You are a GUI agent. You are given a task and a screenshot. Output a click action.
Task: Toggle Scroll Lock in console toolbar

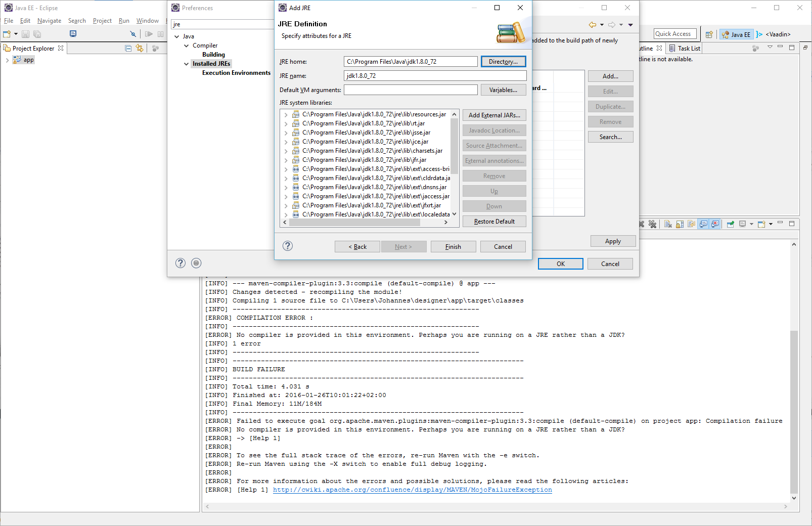(680, 224)
